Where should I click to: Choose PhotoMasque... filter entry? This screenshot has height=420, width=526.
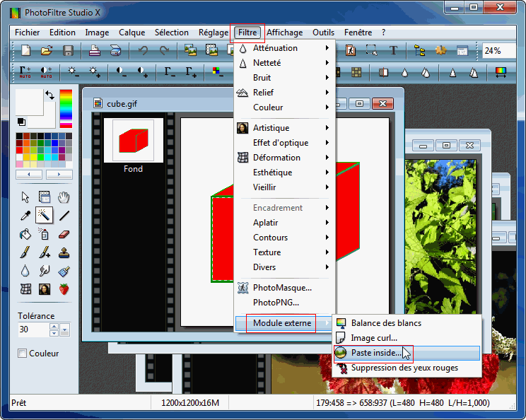284,288
